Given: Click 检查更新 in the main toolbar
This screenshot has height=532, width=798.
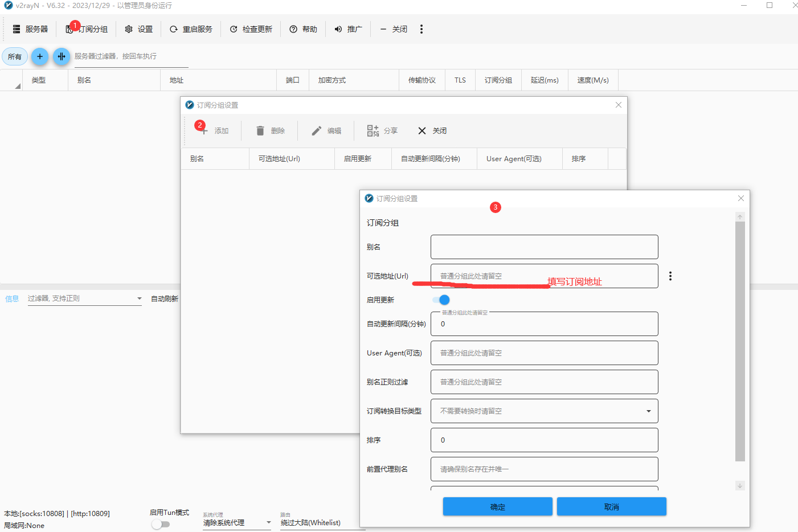Looking at the screenshot, I should 251,29.
